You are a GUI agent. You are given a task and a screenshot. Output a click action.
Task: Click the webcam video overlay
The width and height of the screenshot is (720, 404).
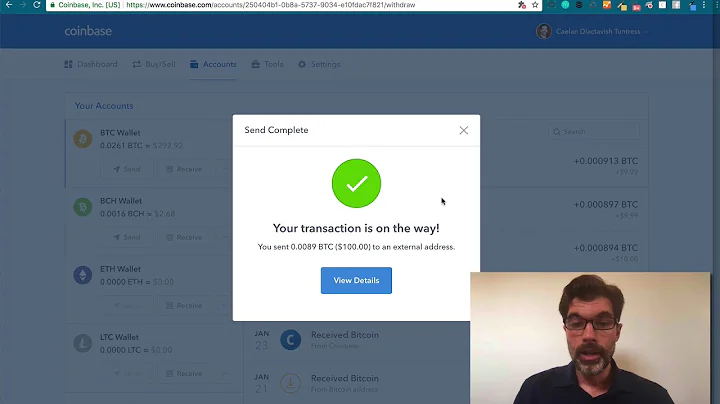click(x=590, y=338)
